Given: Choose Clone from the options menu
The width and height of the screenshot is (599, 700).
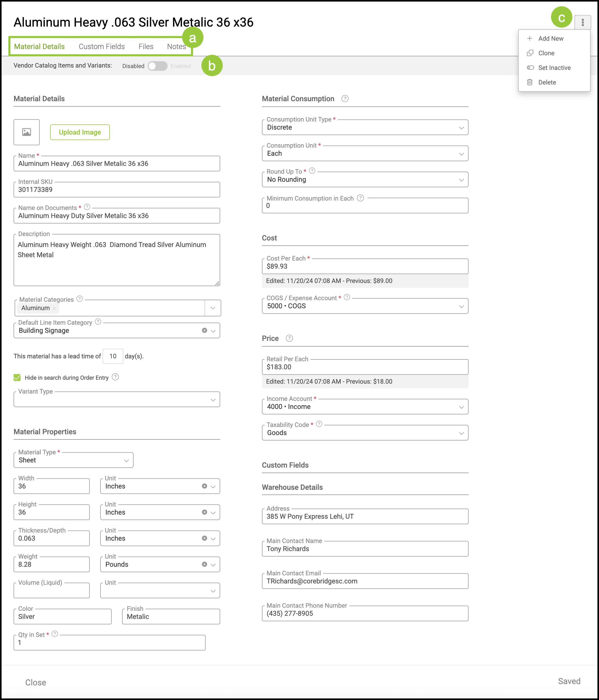Looking at the screenshot, I should (546, 53).
